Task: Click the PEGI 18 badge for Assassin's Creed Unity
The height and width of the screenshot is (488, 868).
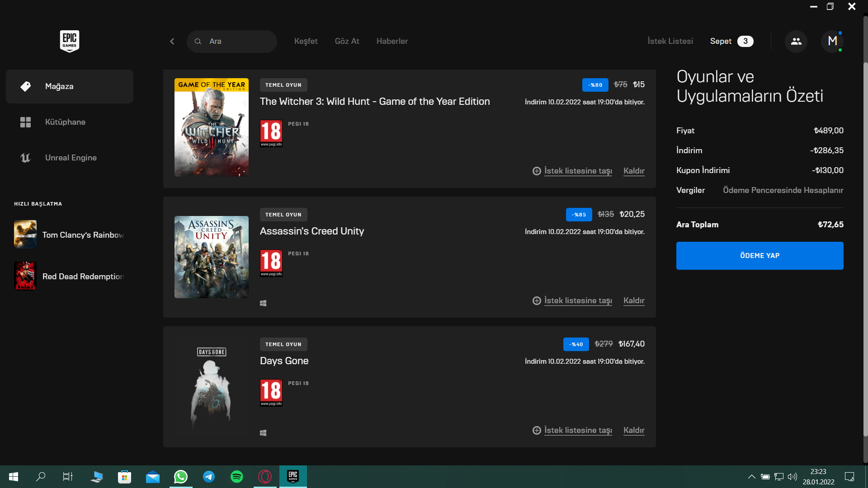Action: pyautogui.click(x=271, y=263)
